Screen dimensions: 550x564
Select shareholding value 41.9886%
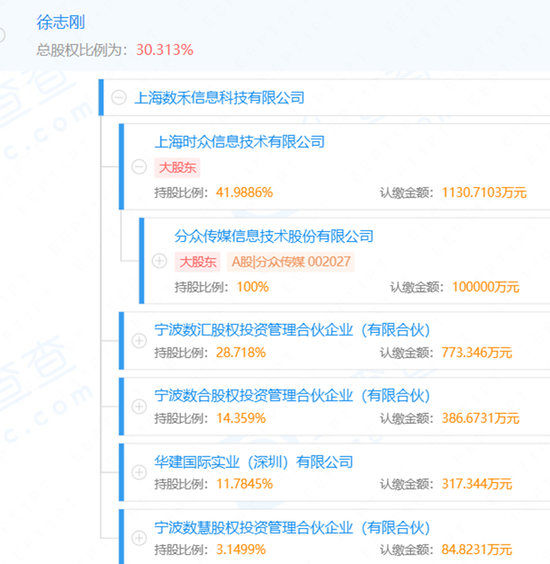[x=244, y=193]
